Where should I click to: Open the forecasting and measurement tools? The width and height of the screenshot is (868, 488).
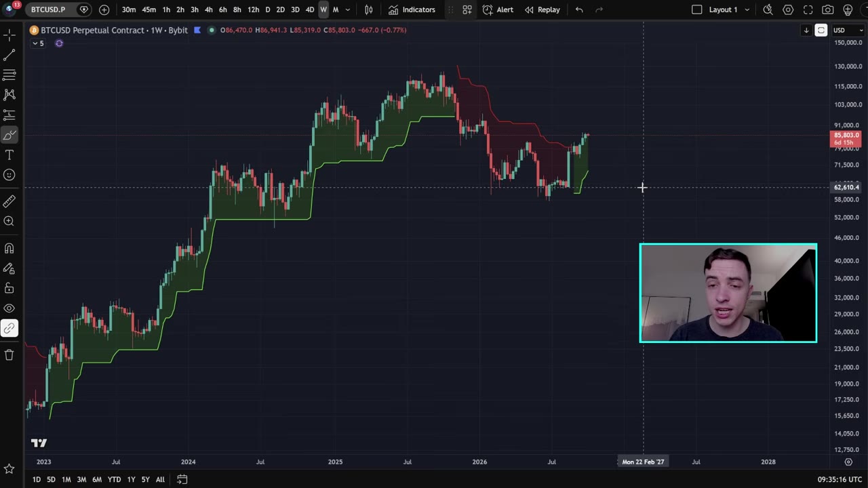coord(9,115)
